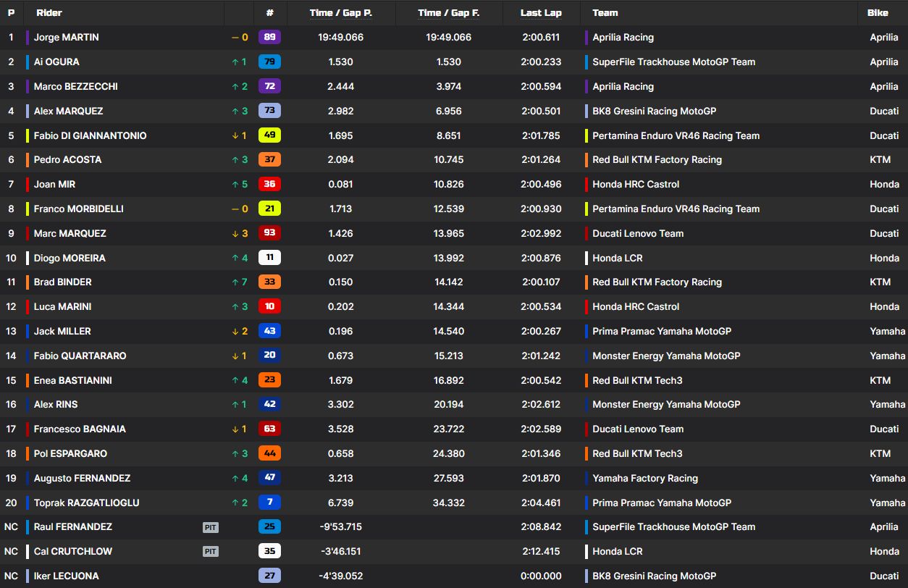The width and height of the screenshot is (908, 588).
Task: Click bike KTM in Pedro Acosta row
Action: (x=880, y=159)
